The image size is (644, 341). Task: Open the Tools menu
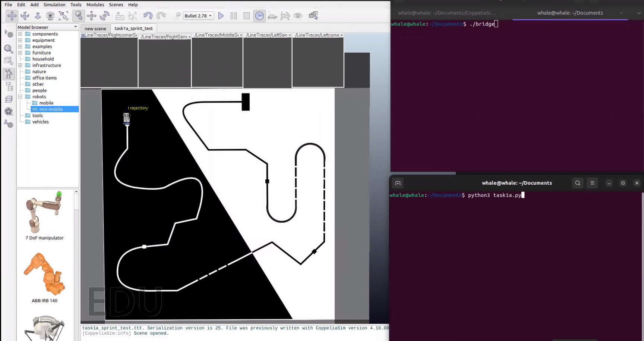[76, 4]
